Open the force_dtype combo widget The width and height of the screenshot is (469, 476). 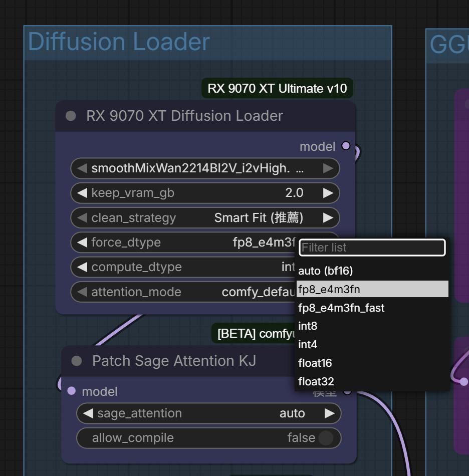click(183, 242)
